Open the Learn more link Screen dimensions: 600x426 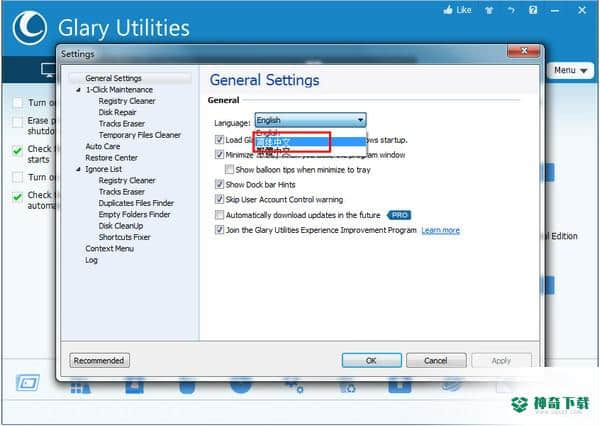tap(440, 230)
